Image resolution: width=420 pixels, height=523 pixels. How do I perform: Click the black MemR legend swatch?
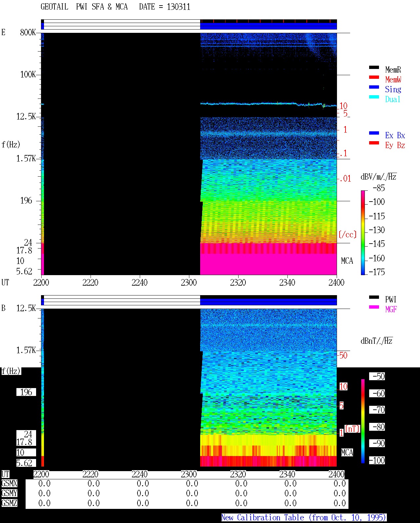(374, 68)
